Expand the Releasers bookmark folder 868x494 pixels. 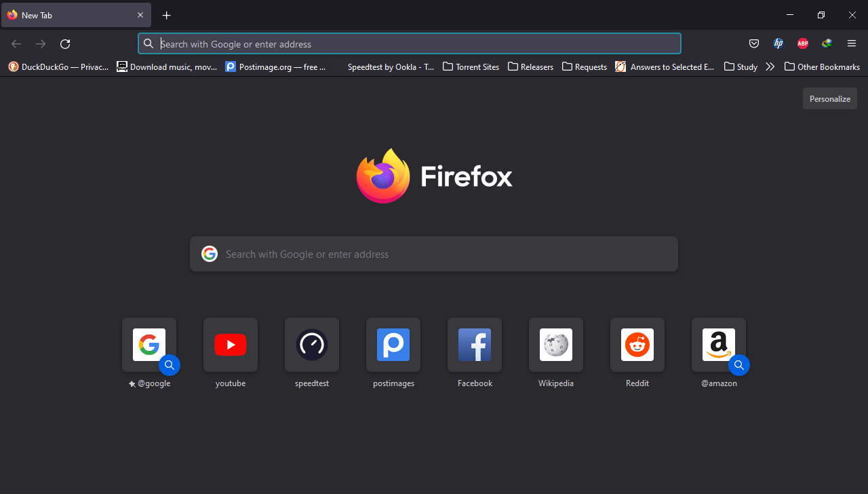click(531, 66)
